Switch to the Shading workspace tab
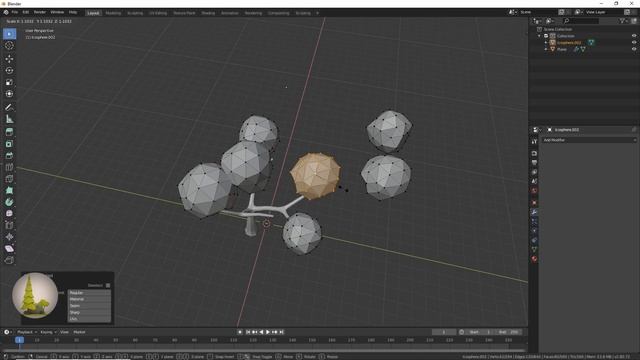Screen dimensions: 640x360 [208, 13]
